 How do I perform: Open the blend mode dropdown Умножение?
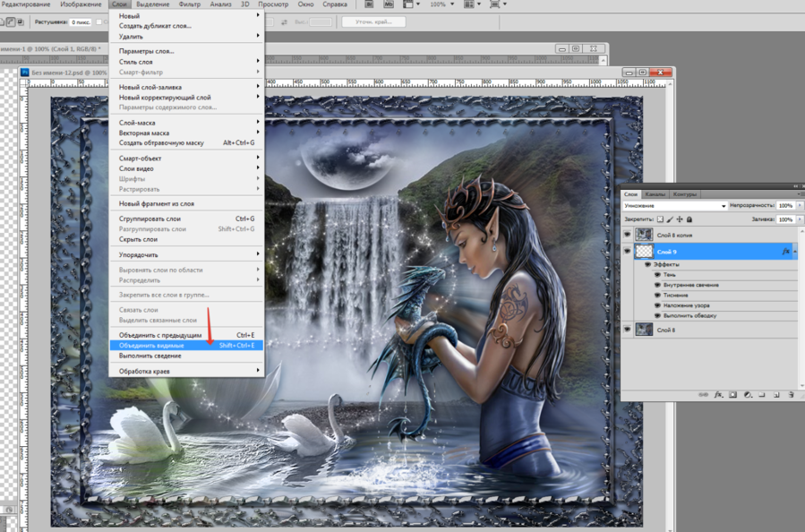click(675, 205)
